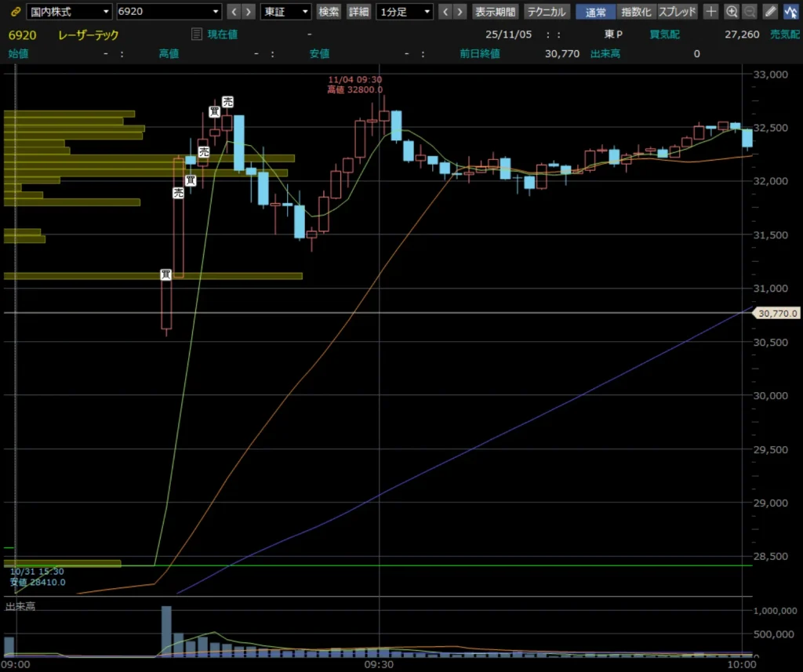Switch chart mode to スプレッド
This screenshot has height=672, width=803.
click(677, 12)
